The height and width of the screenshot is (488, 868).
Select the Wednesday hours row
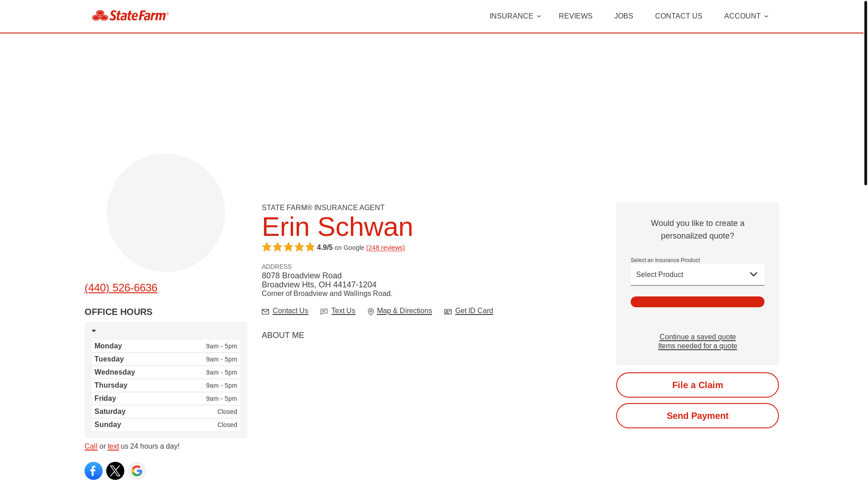point(166,372)
